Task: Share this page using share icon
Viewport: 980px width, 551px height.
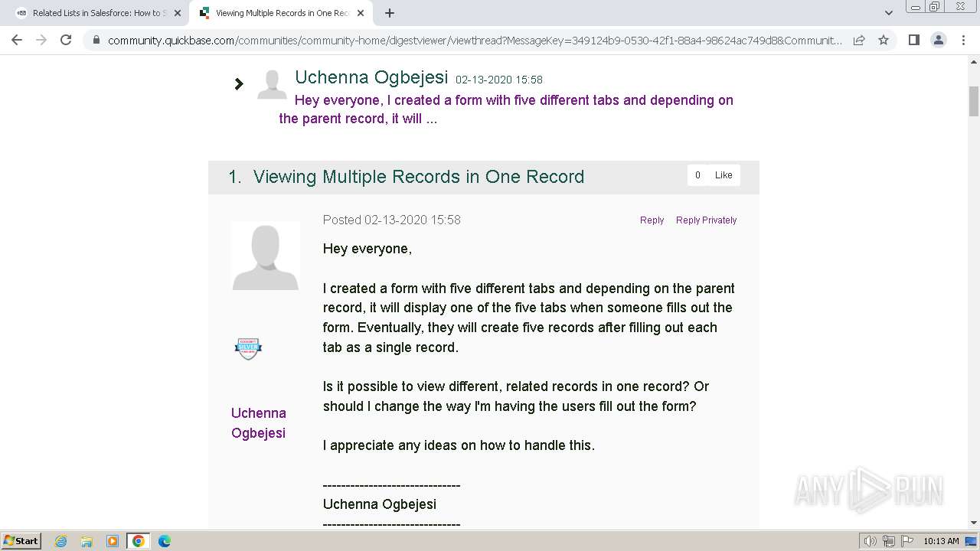Action: coord(859,40)
